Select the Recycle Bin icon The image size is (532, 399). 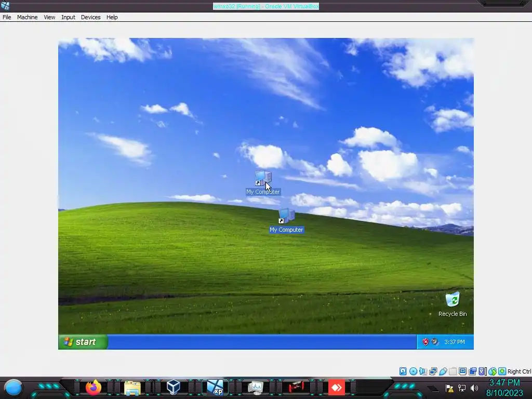coord(453,304)
